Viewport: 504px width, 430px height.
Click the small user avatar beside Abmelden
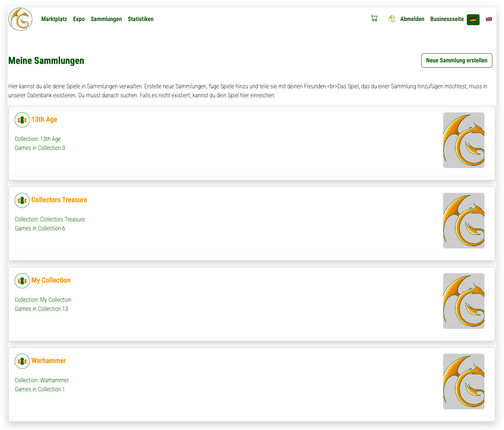click(392, 19)
